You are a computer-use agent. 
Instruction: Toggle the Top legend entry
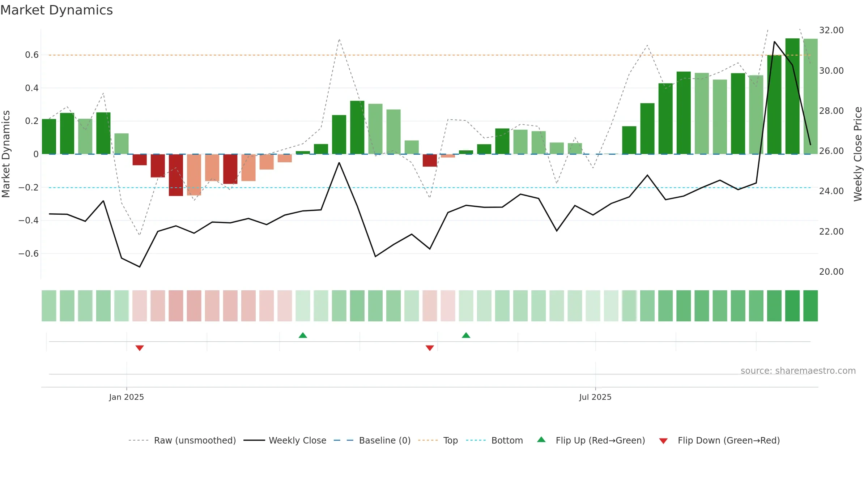coord(438,440)
